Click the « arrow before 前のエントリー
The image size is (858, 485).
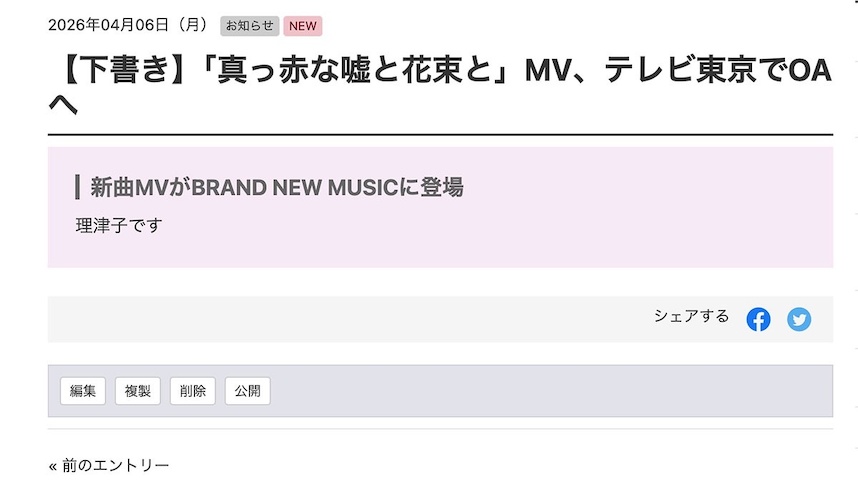53,466
